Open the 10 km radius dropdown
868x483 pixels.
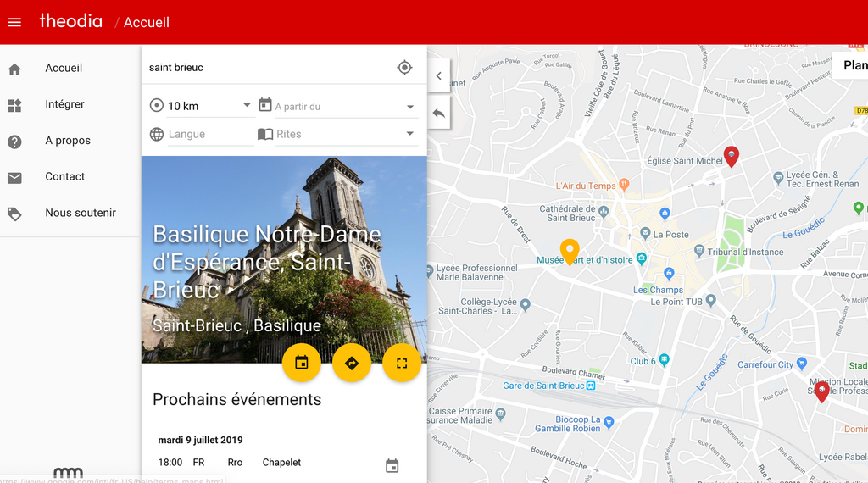pos(202,106)
